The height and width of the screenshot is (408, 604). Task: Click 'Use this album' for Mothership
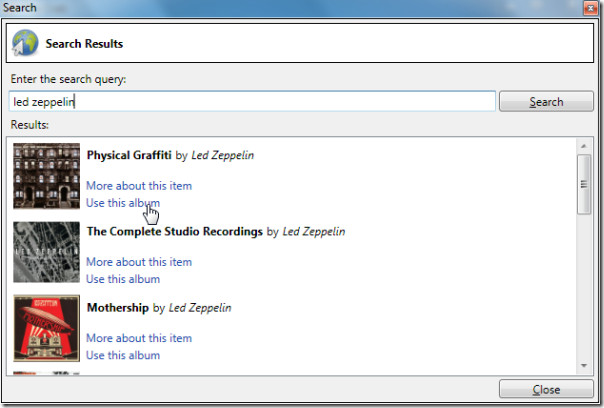(x=123, y=355)
